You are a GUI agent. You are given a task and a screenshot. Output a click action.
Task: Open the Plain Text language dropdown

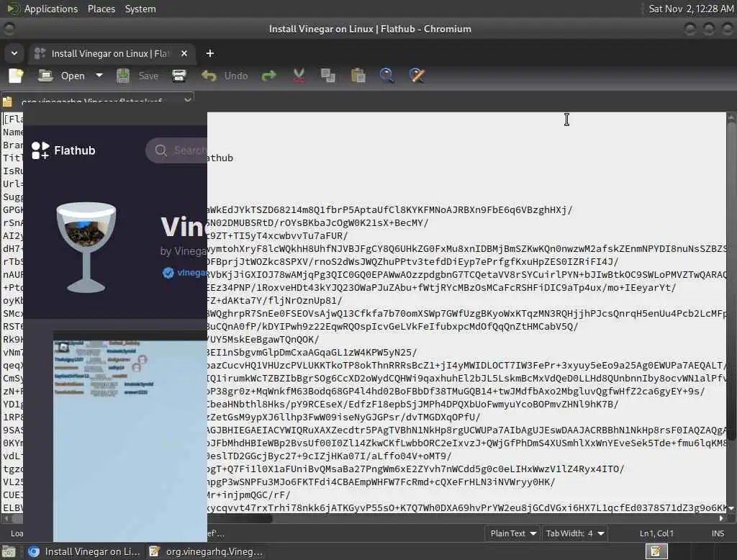tap(513, 533)
